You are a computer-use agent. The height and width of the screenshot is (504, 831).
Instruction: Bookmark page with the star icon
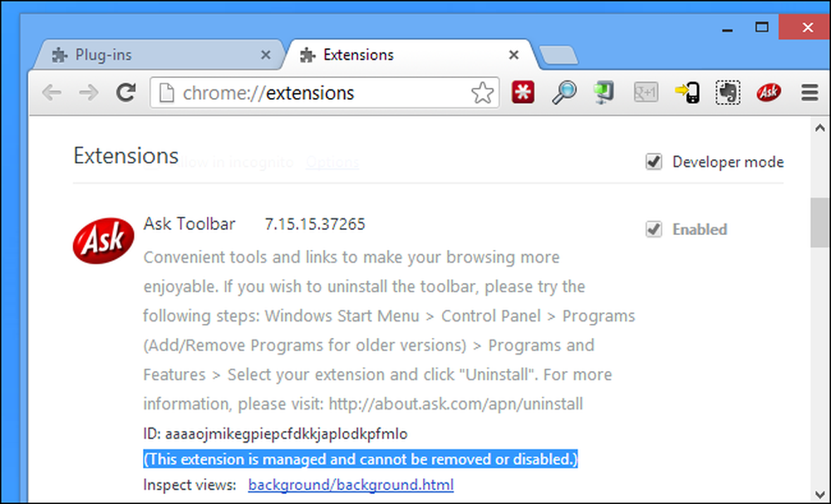click(482, 93)
